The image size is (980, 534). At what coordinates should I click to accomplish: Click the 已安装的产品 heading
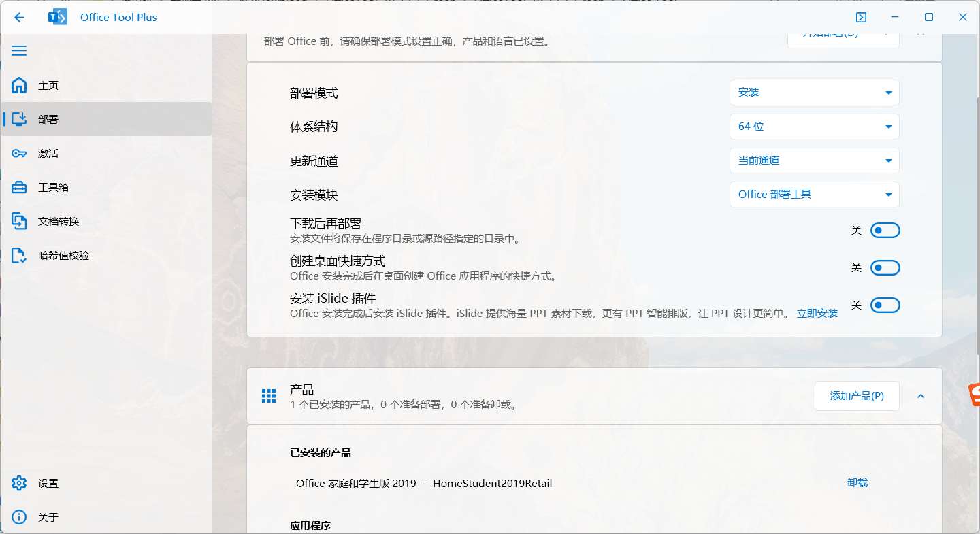pos(321,453)
